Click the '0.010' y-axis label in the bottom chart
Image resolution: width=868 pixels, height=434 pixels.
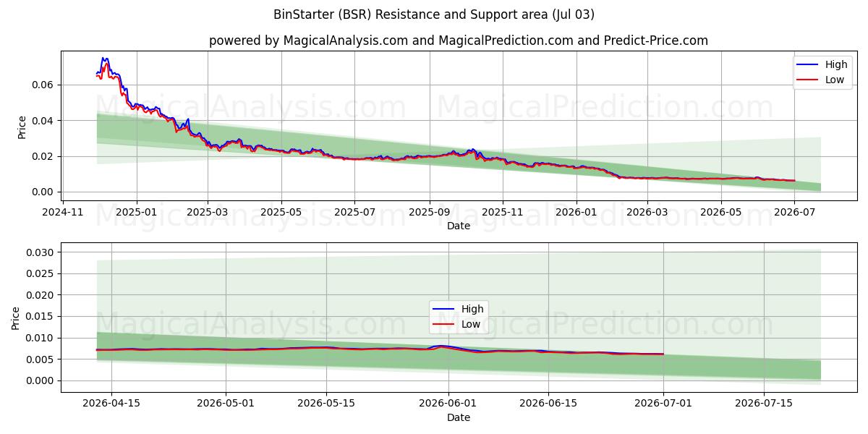[41, 338]
